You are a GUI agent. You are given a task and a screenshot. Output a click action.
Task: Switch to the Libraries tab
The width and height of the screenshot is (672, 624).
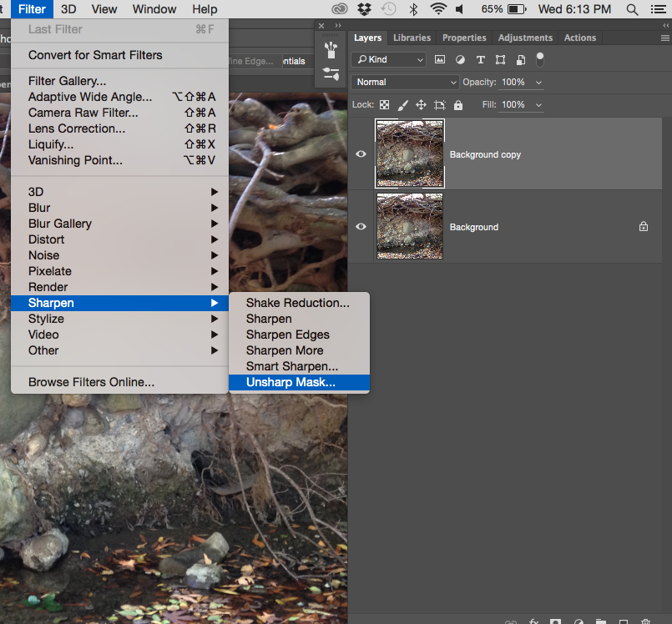[x=412, y=38]
